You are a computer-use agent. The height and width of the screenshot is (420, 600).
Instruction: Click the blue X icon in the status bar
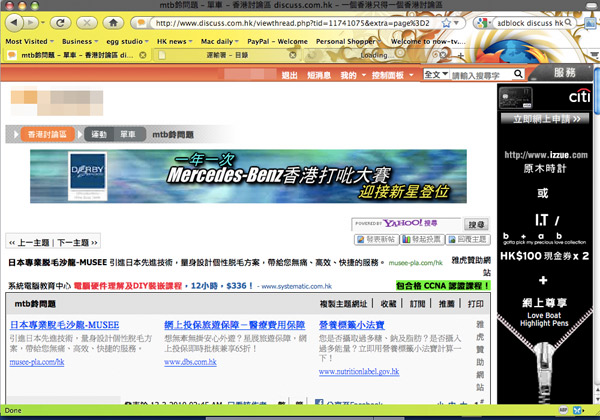[577, 410]
